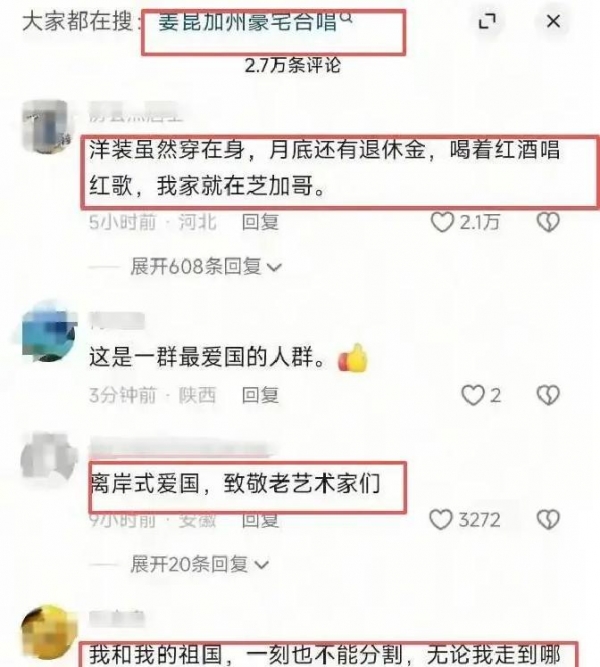Viewport: 600px width, 667px height.
Task: Open first commenter's avatar
Action: pyautogui.click(x=45, y=126)
